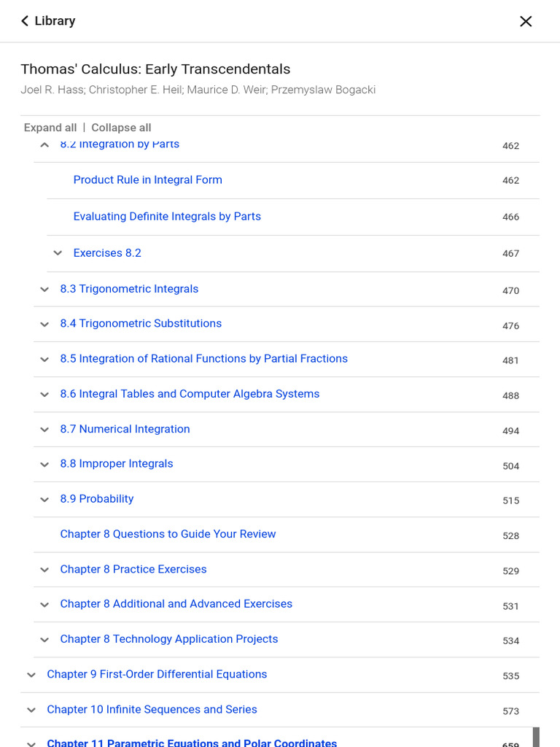Open Chapter 8 Technology Application Projects
This screenshot has height=747, width=560.
tap(169, 639)
